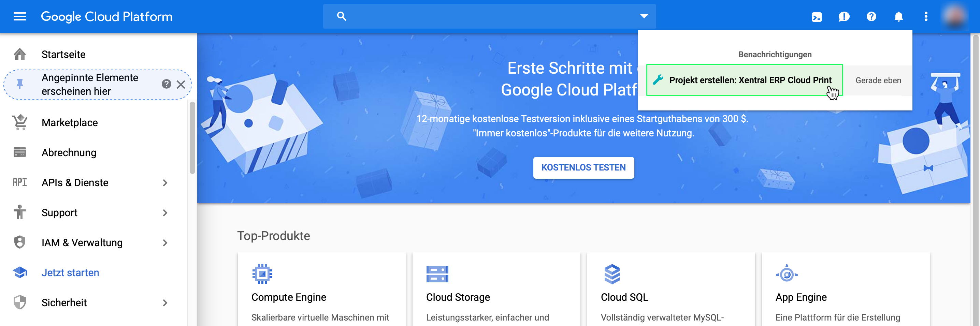Click the pinned elements help icon
Viewport: 980px width, 326px height.
pos(166,84)
